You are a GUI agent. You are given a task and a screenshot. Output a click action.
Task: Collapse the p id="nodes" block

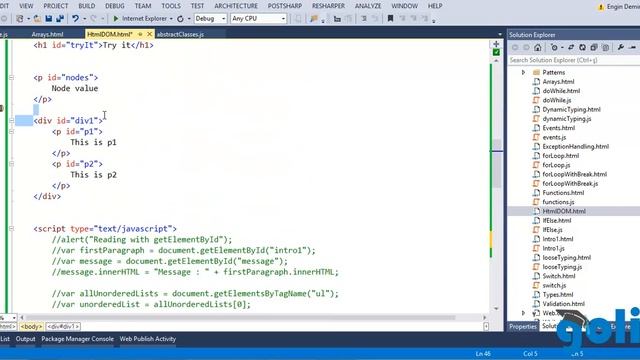[11, 78]
